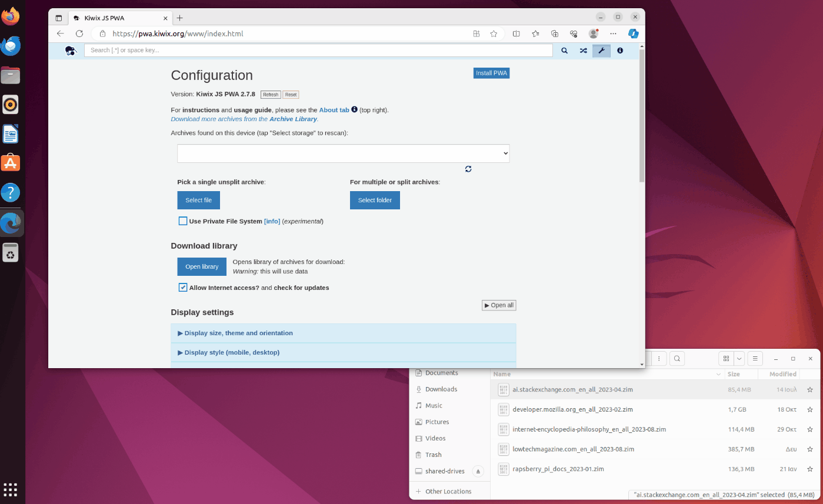Launch Thunderbird from Ubuntu dock

click(11, 46)
